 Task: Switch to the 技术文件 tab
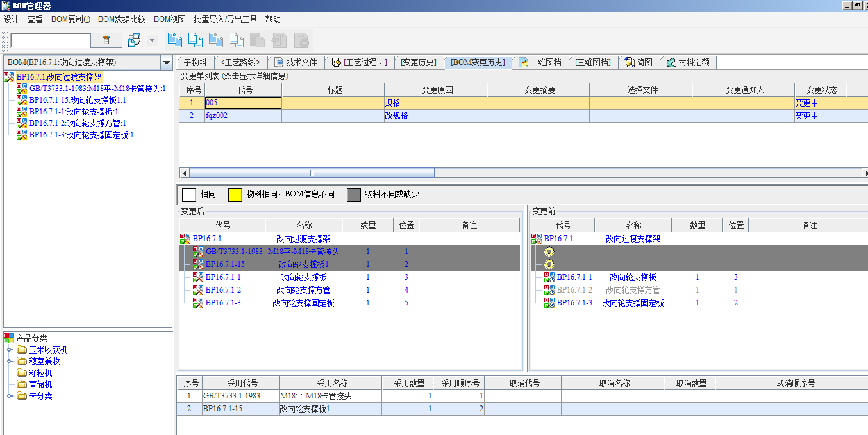coord(296,62)
